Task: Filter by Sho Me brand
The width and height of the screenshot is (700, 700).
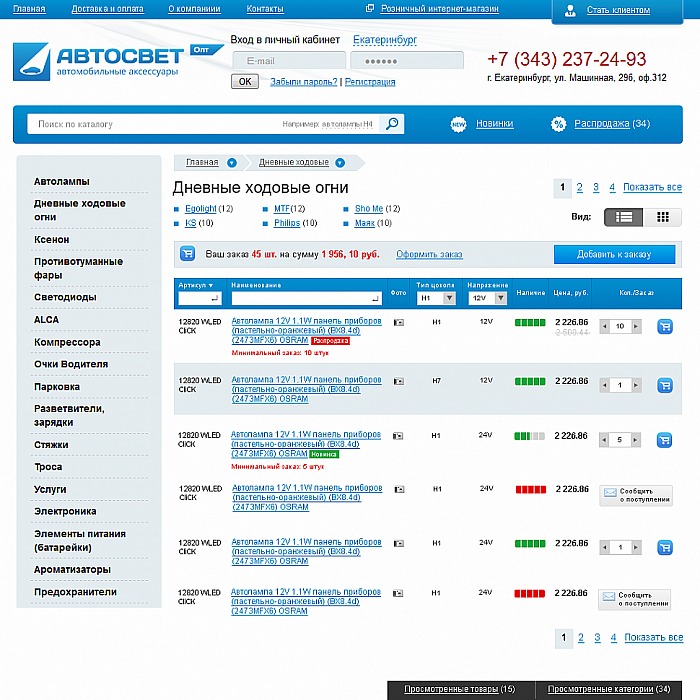Action: click(x=369, y=208)
